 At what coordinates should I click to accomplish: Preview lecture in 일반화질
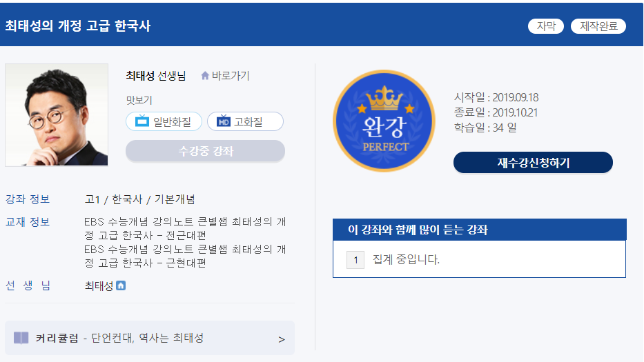pos(164,121)
